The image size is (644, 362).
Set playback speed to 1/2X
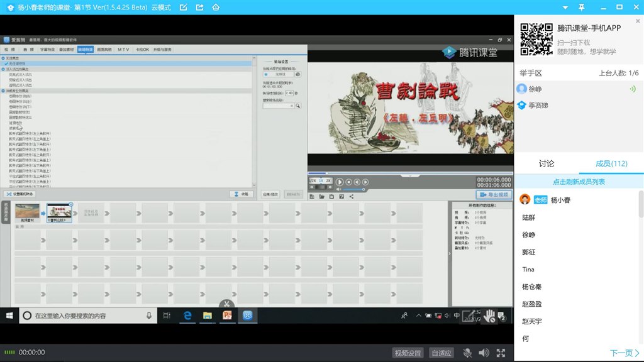coord(313,180)
